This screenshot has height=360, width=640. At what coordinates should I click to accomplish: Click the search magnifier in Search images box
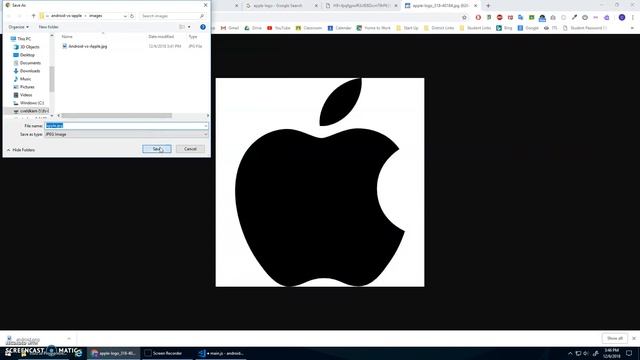202,16
